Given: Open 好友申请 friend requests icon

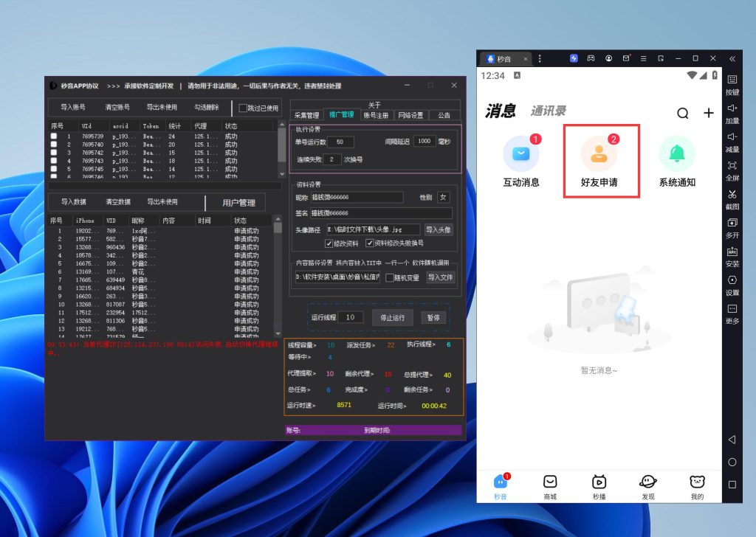Looking at the screenshot, I should (601, 153).
